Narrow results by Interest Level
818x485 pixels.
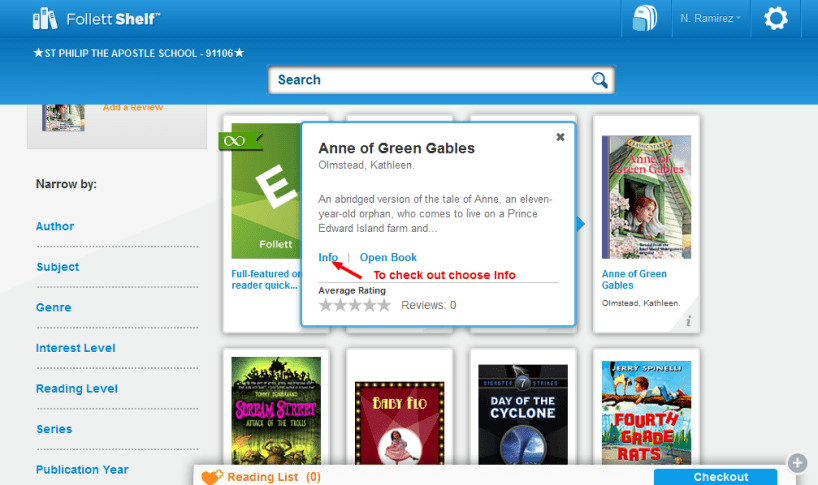pyautogui.click(x=75, y=348)
